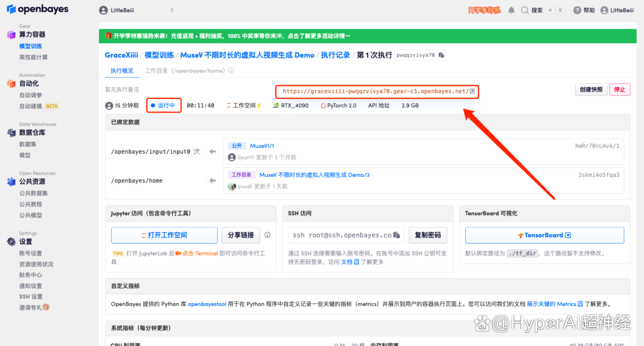The width and height of the screenshot is (644, 346).
Task: Click the 模型训练 breadcrumb link
Action: (159, 55)
